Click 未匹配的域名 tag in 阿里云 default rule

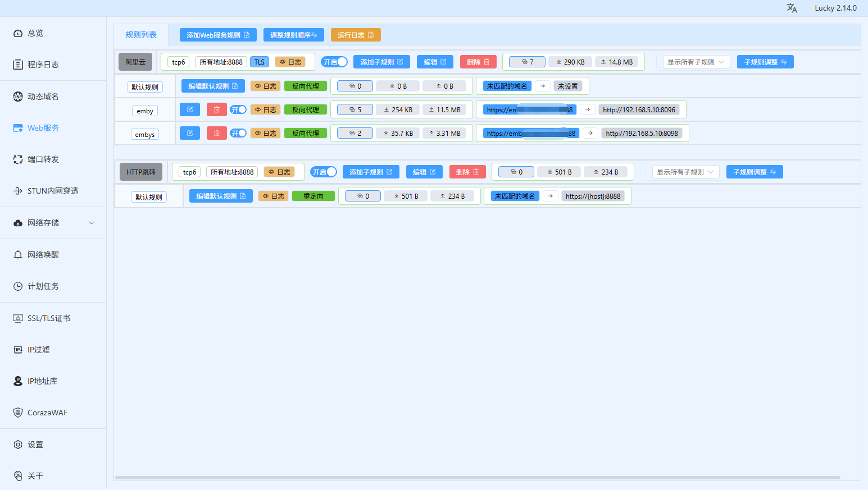click(x=507, y=86)
